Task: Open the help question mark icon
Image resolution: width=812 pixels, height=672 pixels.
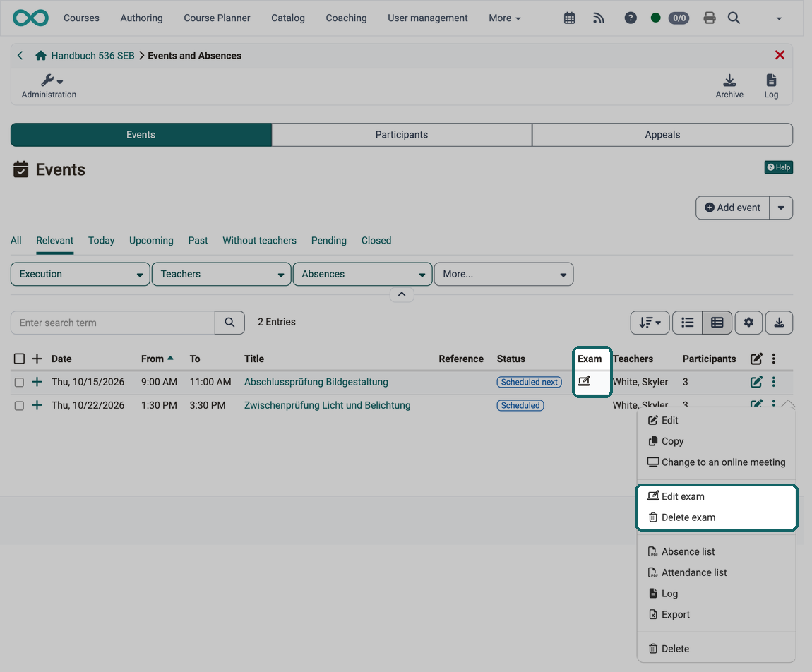Action: (631, 18)
